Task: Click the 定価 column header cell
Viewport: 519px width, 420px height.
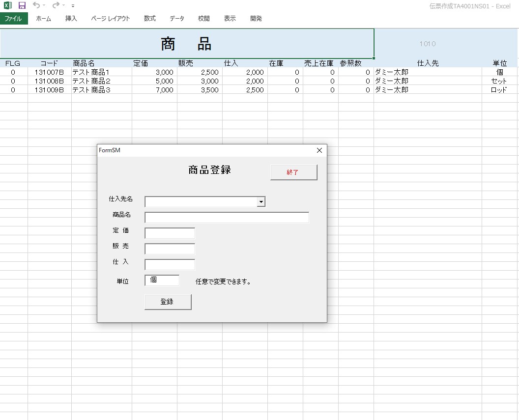Action: pos(155,63)
